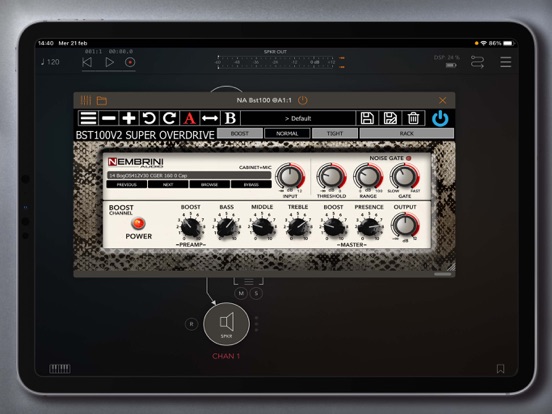Click the noise gate THRESHOLD knob
Screen dimensions: 552x414
331,176
